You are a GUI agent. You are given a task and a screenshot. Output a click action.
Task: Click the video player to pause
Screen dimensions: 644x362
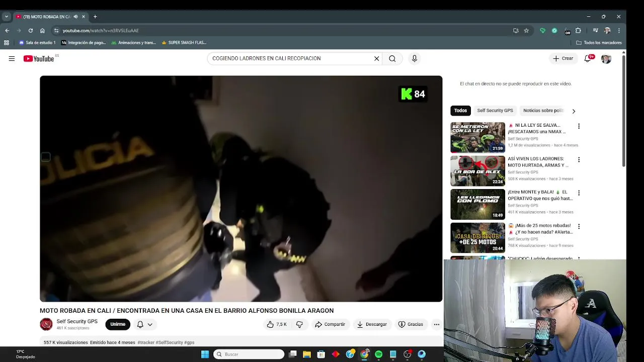tap(241, 189)
